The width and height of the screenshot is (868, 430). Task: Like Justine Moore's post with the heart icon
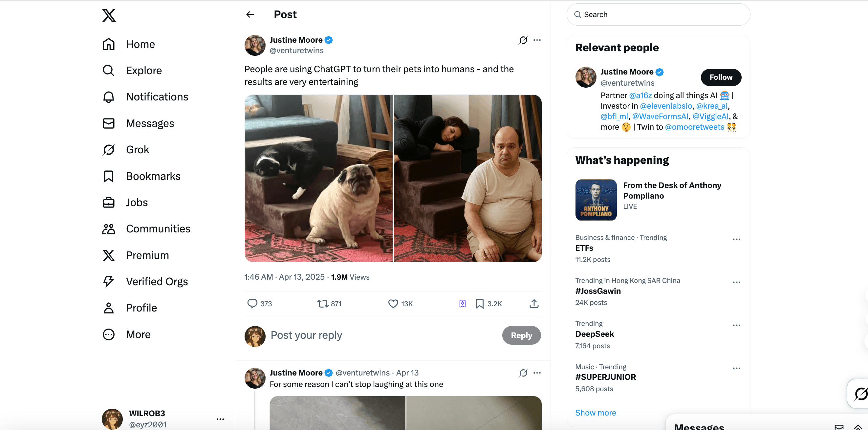pyautogui.click(x=393, y=303)
